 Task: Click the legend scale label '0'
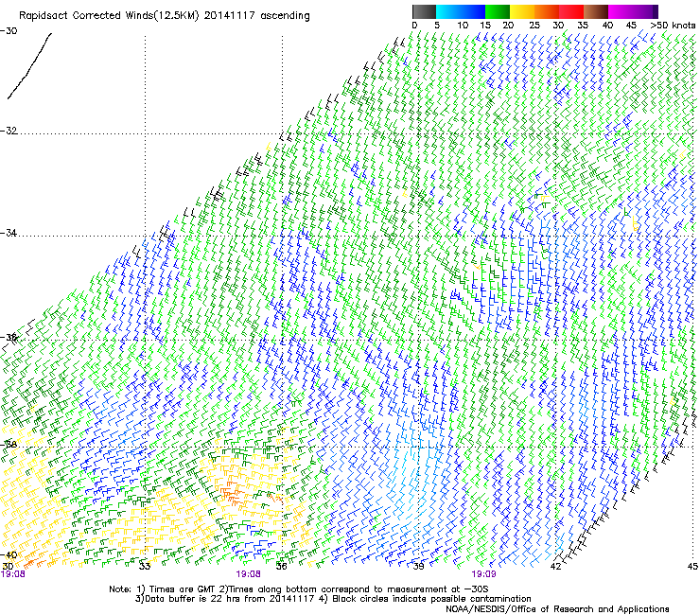point(414,25)
